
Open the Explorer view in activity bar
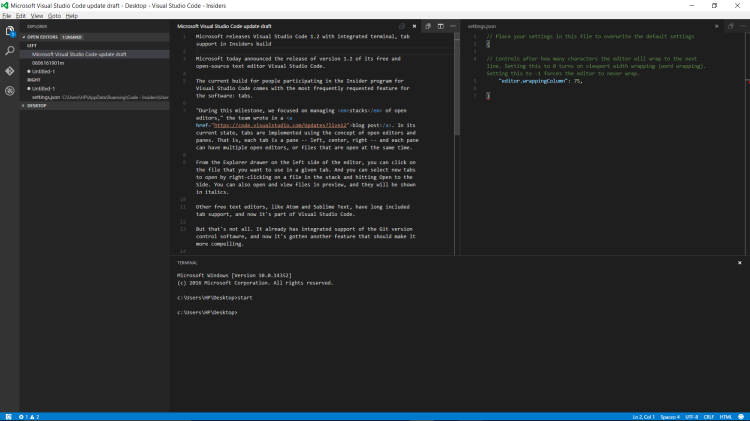pos(10,31)
